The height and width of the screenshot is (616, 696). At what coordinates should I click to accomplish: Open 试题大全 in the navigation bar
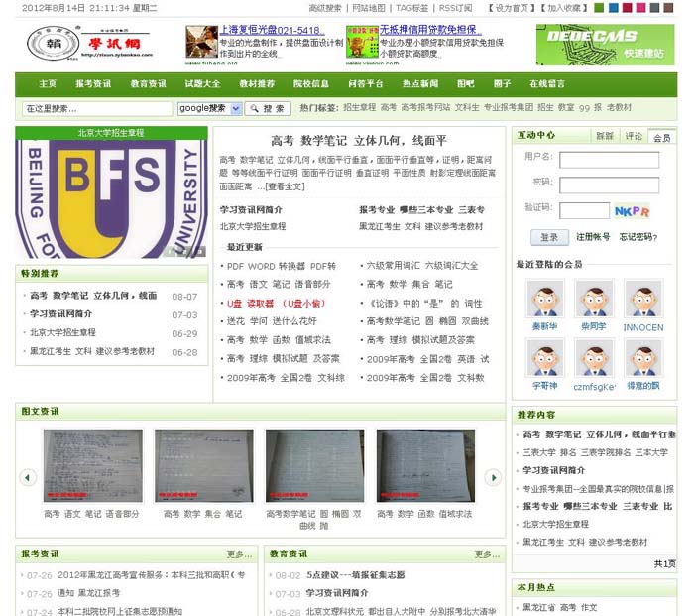[x=202, y=84]
